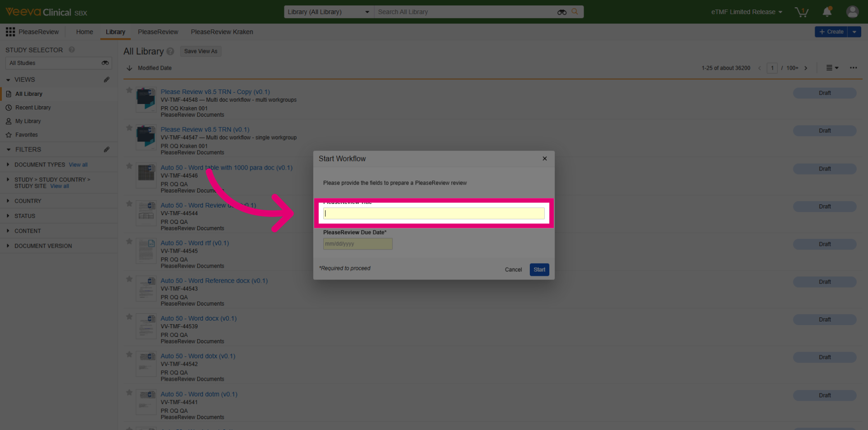
Task: Collapse the Views section
Action: [x=8, y=80]
